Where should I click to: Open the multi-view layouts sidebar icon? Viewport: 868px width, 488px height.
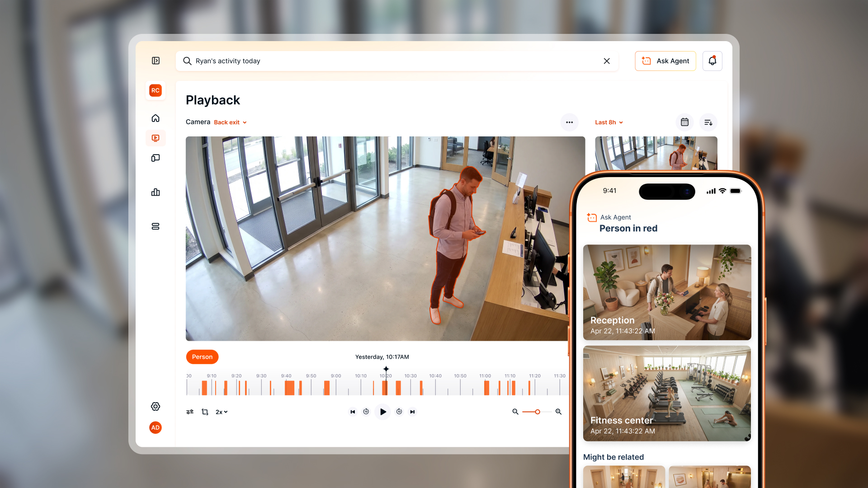tap(156, 158)
